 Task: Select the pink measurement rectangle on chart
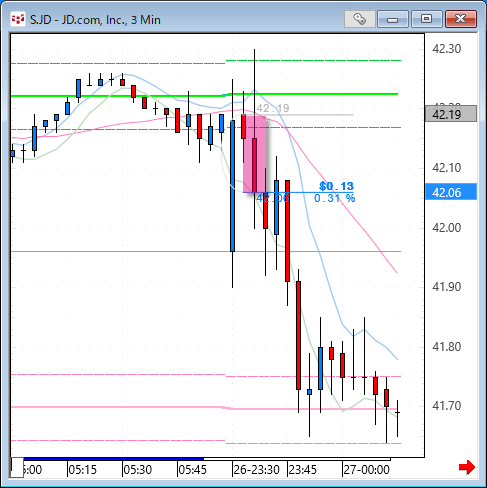click(x=255, y=154)
